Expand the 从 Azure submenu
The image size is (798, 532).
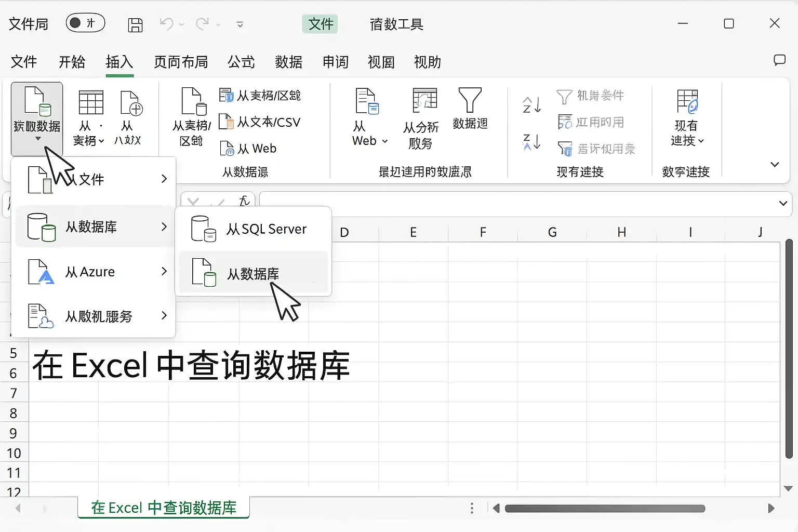(94, 272)
